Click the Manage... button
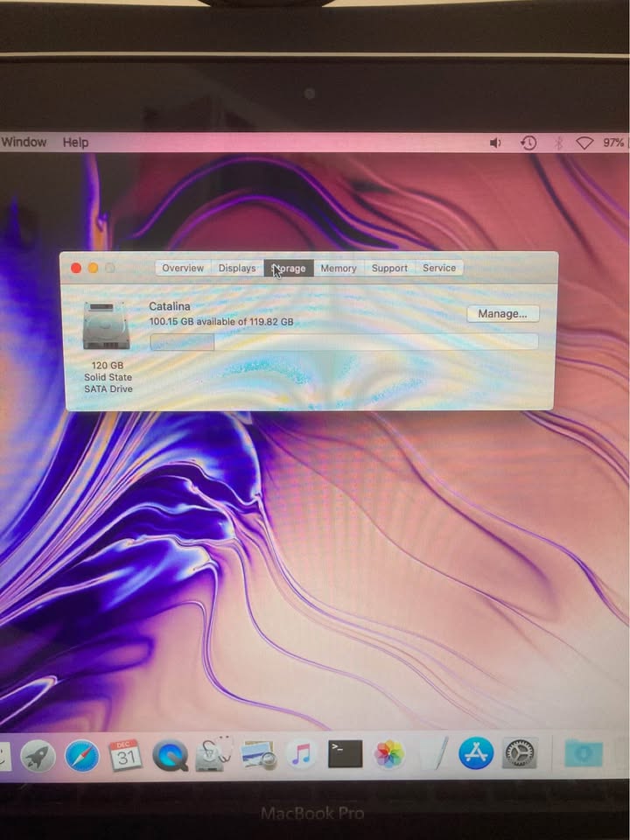The image size is (630, 840). click(x=502, y=313)
